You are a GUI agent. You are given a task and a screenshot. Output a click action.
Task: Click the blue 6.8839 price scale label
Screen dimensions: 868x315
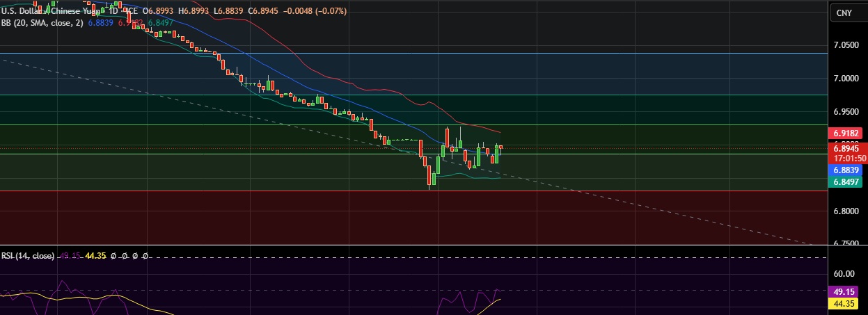pos(846,170)
